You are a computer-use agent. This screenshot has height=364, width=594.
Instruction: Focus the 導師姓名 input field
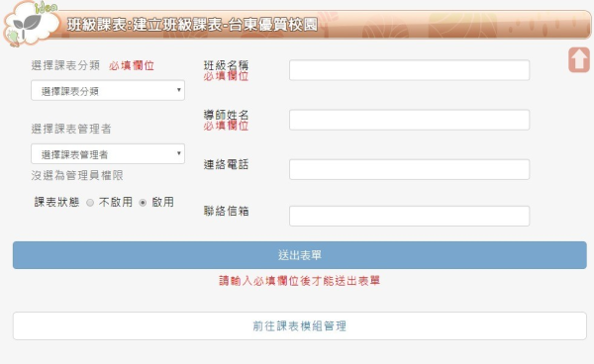(x=410, y=120)
